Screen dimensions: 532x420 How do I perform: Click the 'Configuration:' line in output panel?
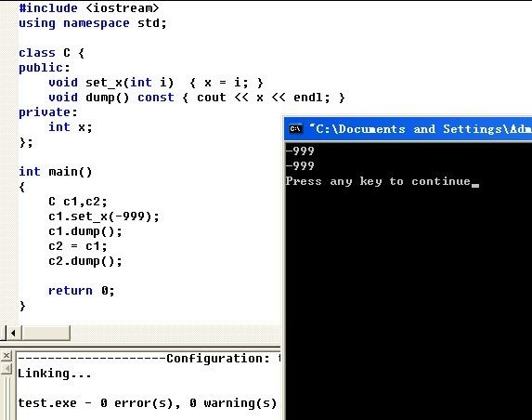pyautogui.click(x=149, y=359)
